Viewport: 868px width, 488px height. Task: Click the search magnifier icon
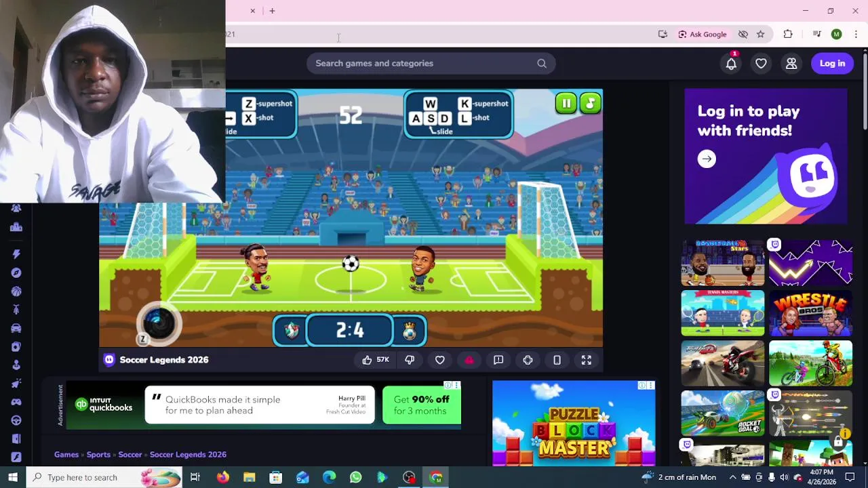point(542,63)
